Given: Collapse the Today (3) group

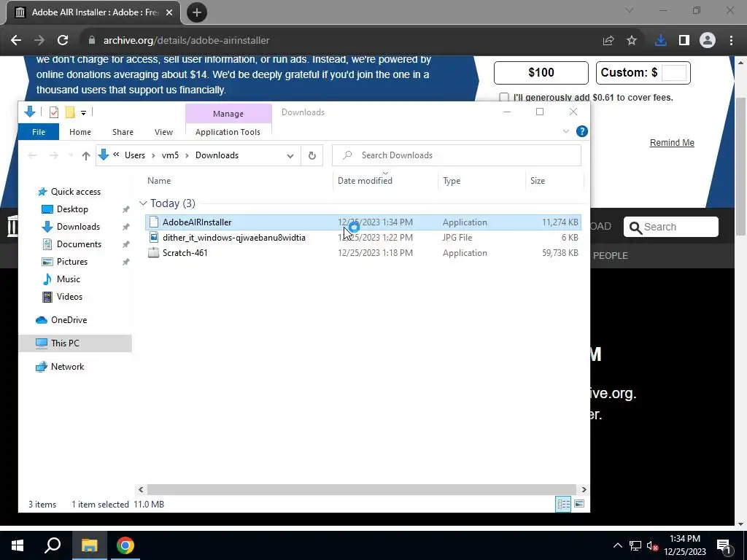Looking at the screenshot, I should coord(143,203).
